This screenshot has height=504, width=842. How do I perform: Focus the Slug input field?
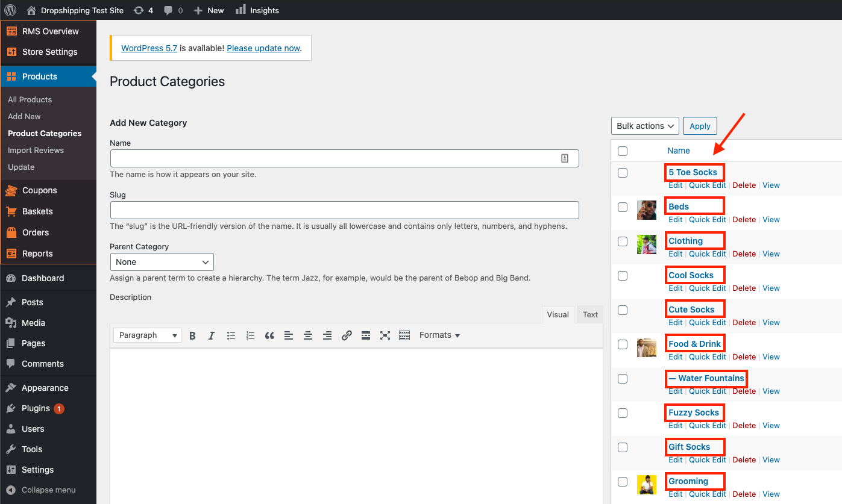(x=344, y=210)
